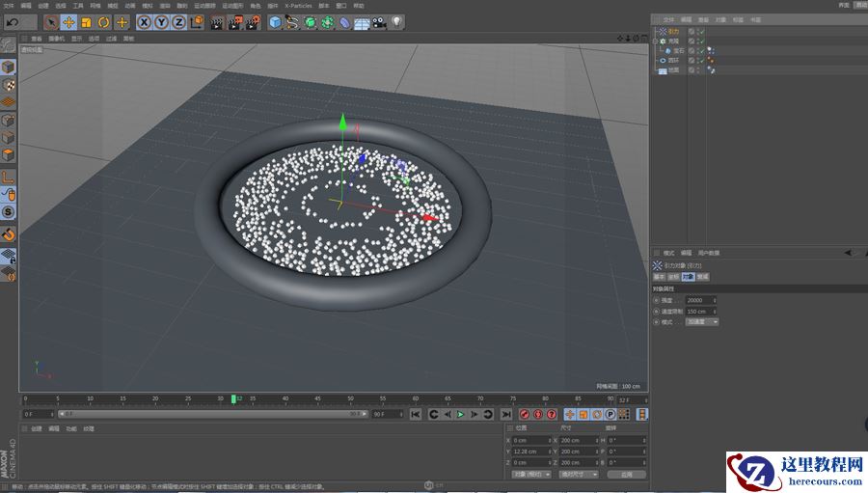This screenshot has width=868, height=493.
Task: Open the blue deformer objects icon
Action: click(344, 22)
